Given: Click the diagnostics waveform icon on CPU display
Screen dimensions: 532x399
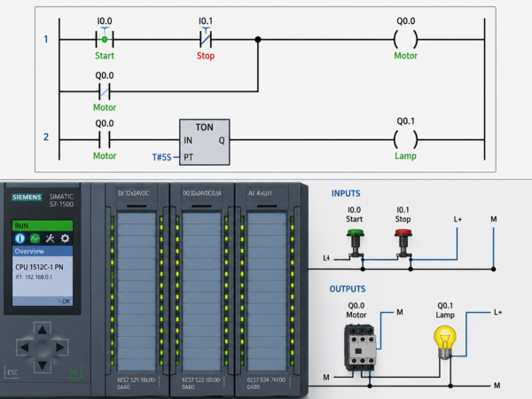Looking at the screenshot, I should tap(35, 239).
